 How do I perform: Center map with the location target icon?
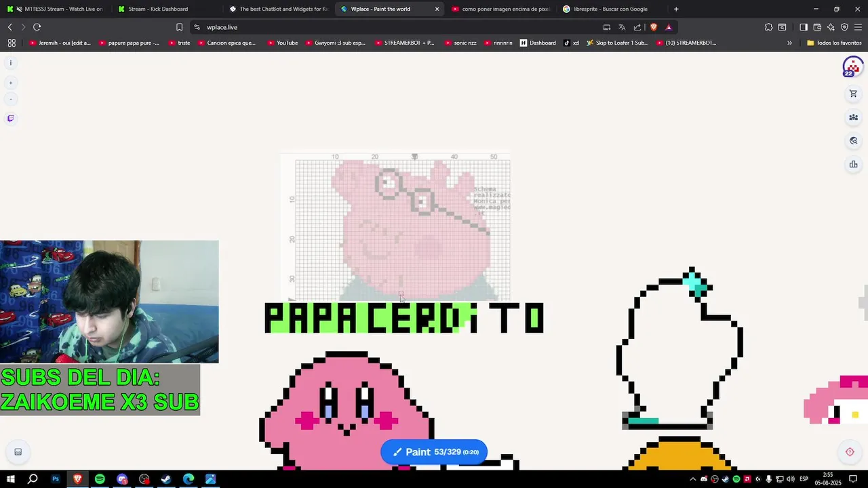pyautogui.click(x=850, y=452)
